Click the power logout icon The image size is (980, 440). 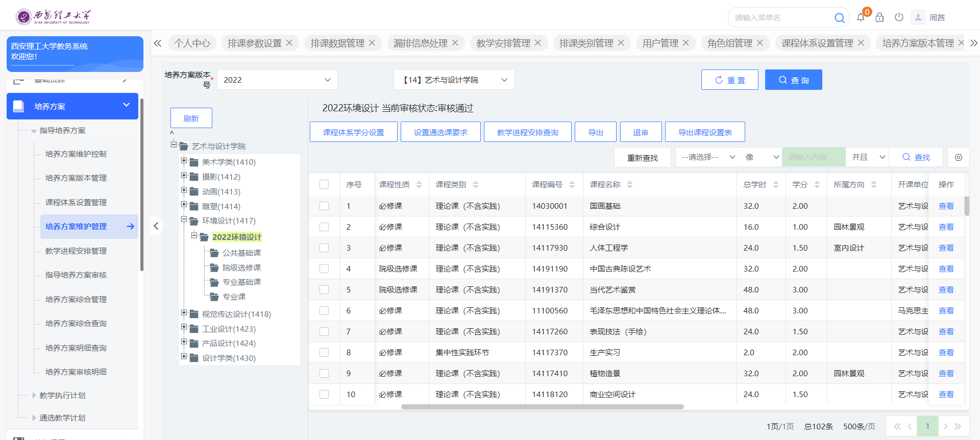[899, 17]
